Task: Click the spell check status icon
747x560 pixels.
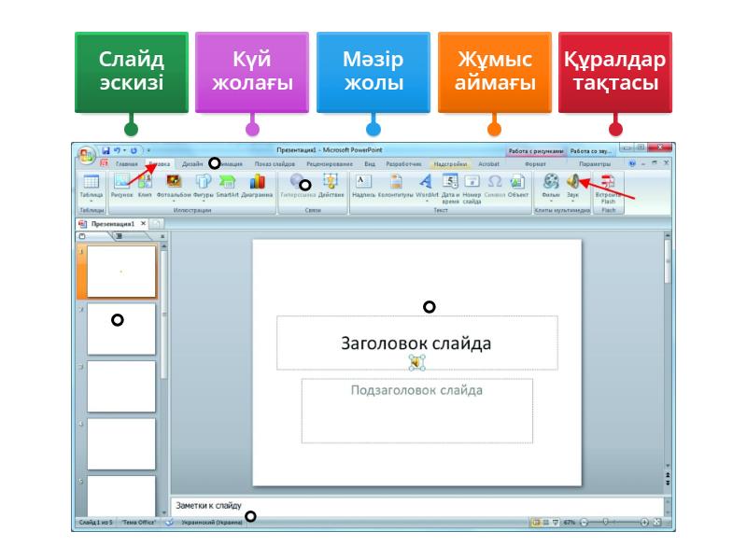Action: coord(169,523)
